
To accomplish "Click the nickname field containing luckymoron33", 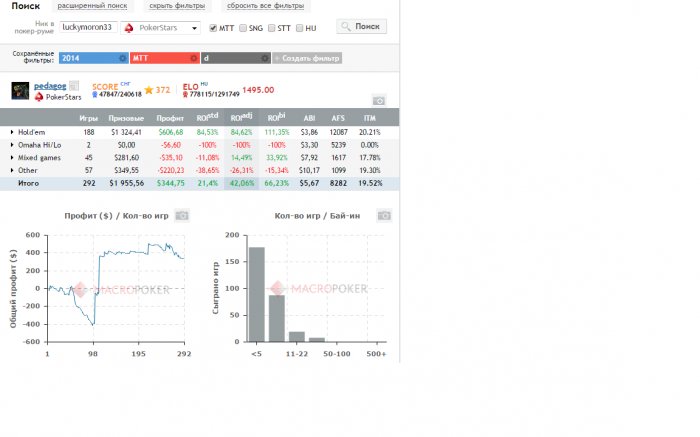I will 88,27.
